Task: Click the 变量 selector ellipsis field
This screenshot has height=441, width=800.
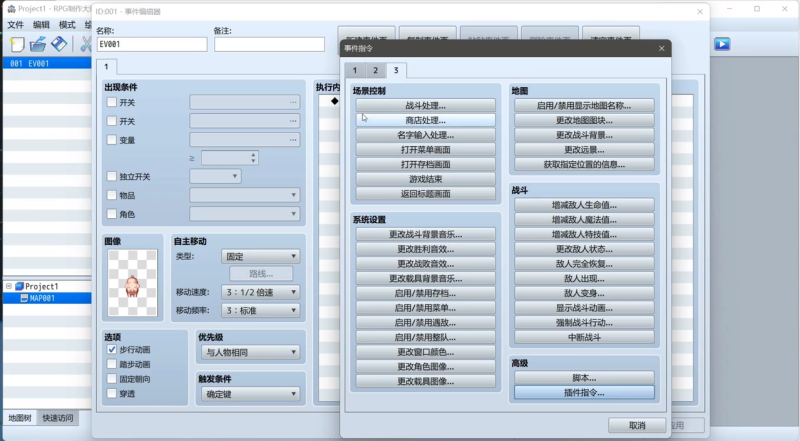Action: click(x=244, y=139)
